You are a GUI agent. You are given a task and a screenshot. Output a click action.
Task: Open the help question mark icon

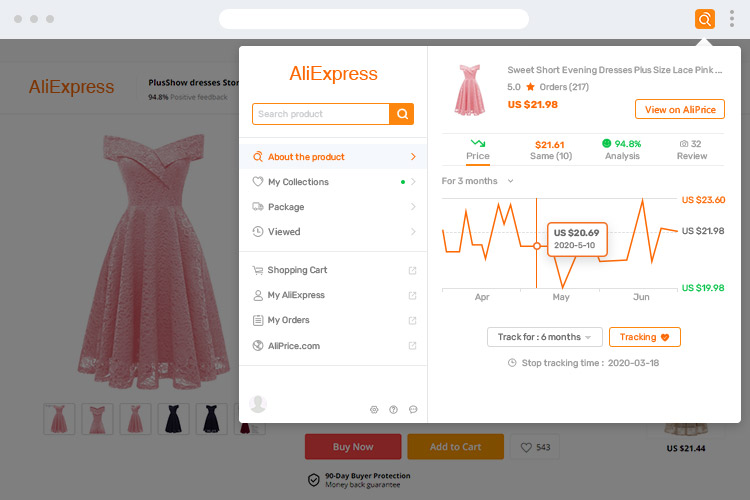tap(393, 409)
